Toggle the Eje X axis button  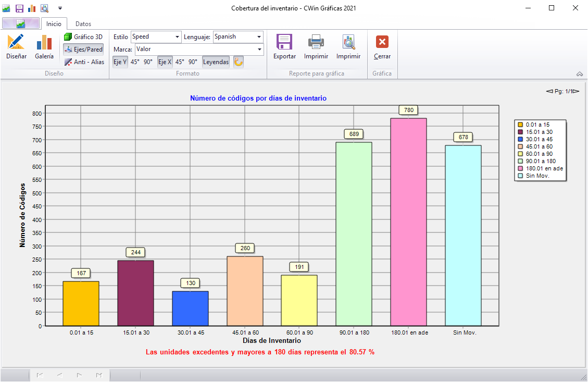(165, 61)
